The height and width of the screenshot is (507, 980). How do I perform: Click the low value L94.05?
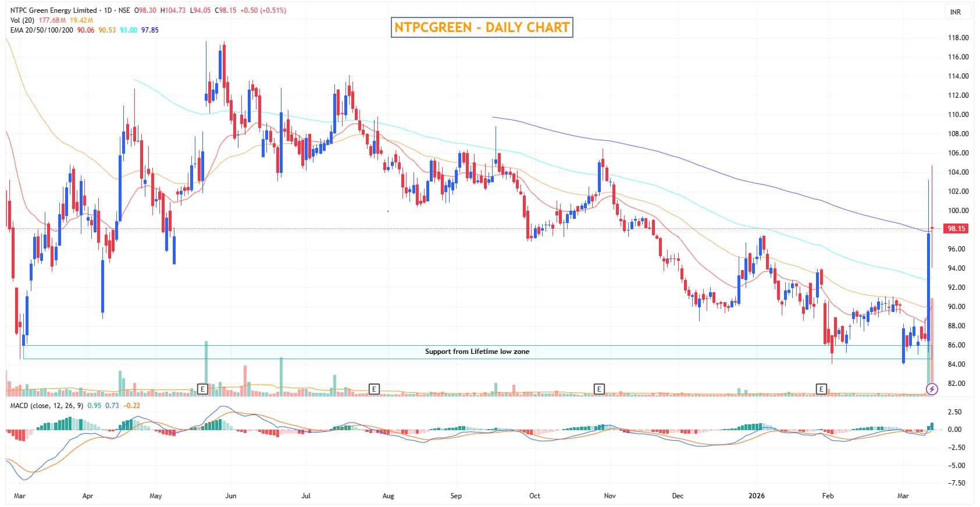coord(201,10)
